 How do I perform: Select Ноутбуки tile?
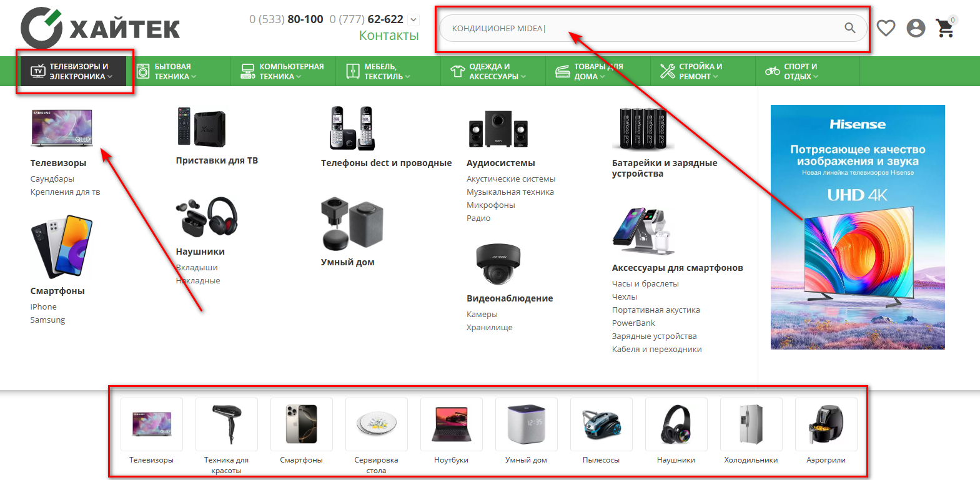coord(451,432)
